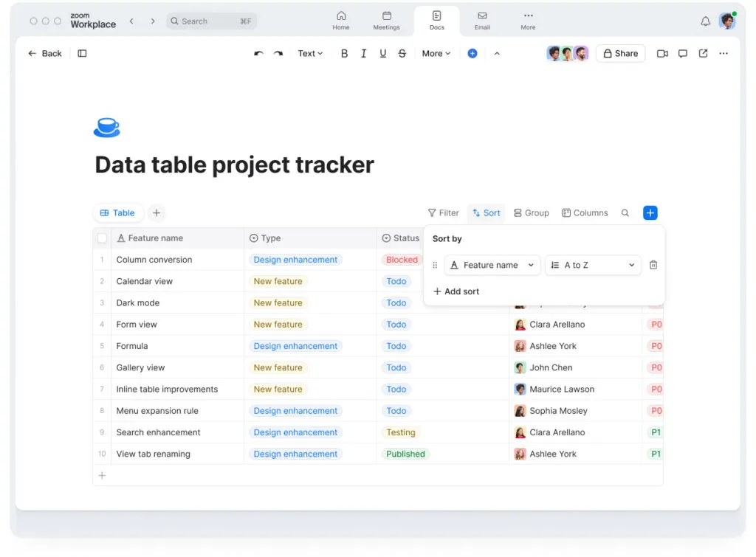The width and height of the screenshot is (756, 557).
Task: Click the table search magnifier icon
Action: tap(625, 213)
